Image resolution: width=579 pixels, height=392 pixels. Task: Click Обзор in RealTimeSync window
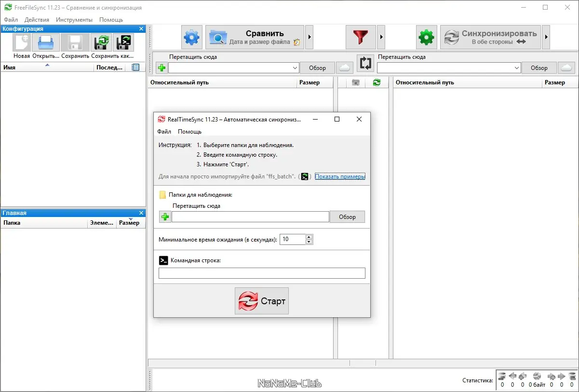point(347,217)
